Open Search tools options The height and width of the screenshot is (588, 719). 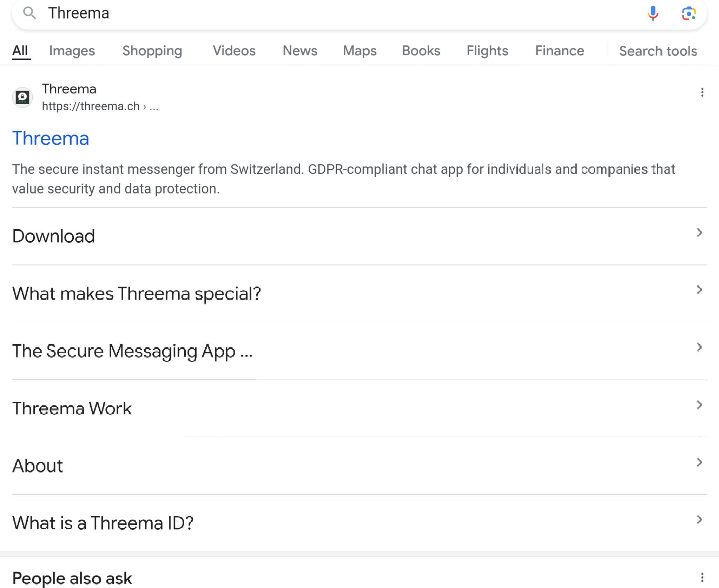pyautogui.click(x=658, y=51)
